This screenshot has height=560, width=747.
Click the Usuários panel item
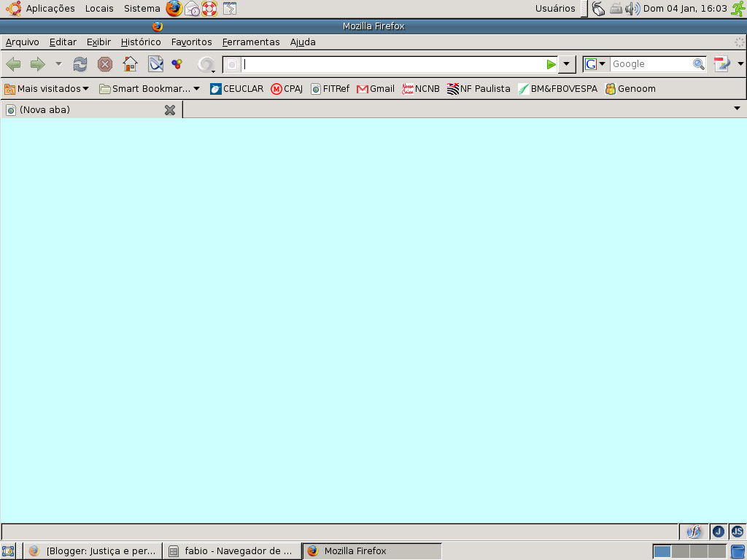[555, 9]
